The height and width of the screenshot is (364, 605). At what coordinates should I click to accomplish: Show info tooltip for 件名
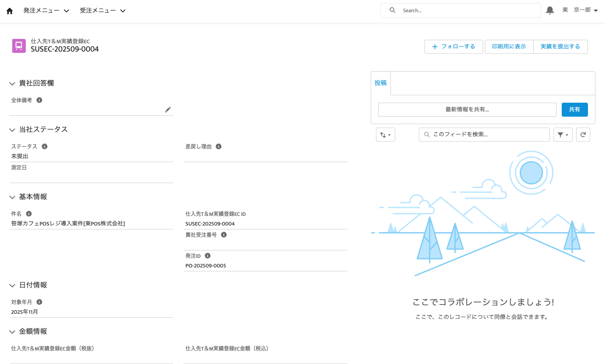[x=29, y=214]
